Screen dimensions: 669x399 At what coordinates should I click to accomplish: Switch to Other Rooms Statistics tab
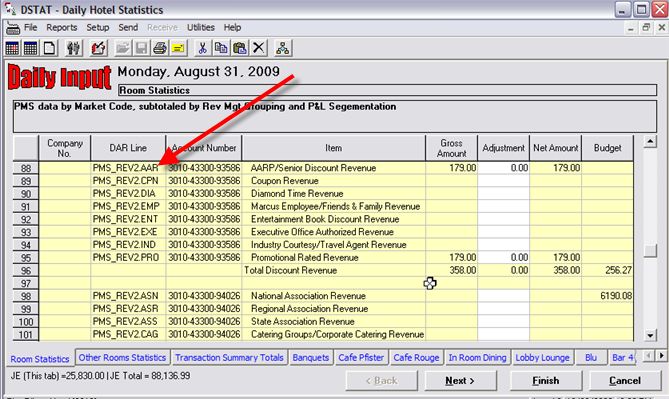pos(122,358)
